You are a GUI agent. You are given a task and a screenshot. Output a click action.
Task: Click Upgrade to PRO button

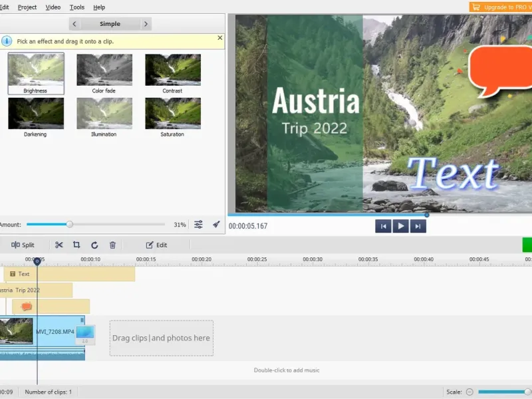coord(501,7)
